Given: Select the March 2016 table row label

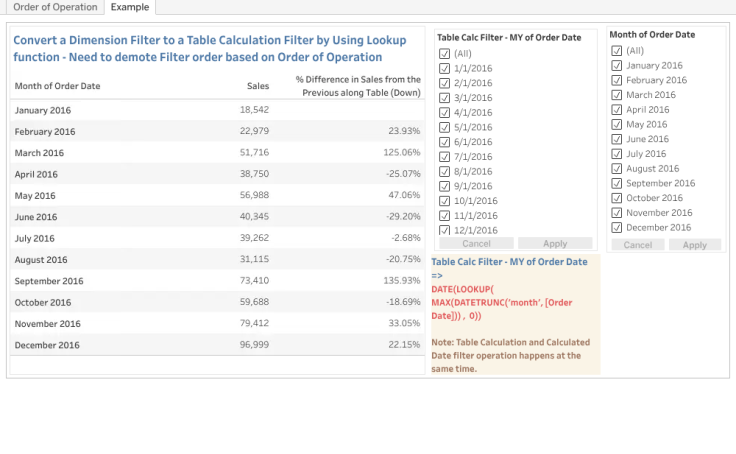Looking at the screenshot, I should [x=39, y=153].
